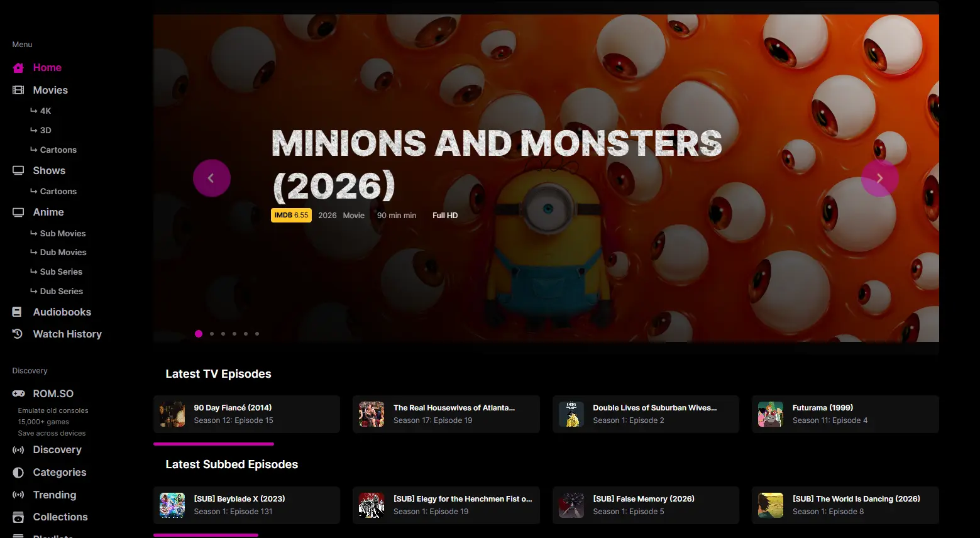The image size is (980, 538).
Task: Open Minions and Monsters (2026) title
Action: 497,165
